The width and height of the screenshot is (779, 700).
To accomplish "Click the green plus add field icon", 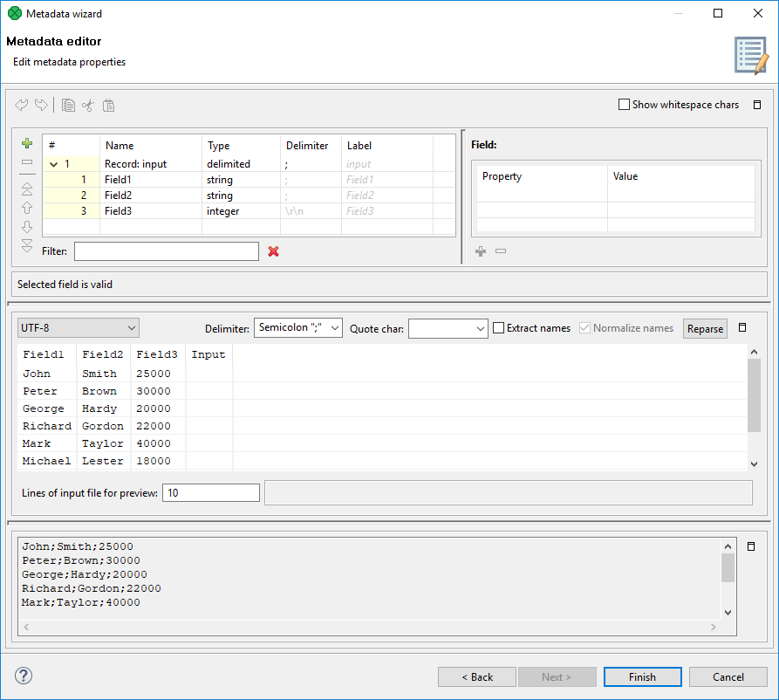I will click(x=27, y=143).
